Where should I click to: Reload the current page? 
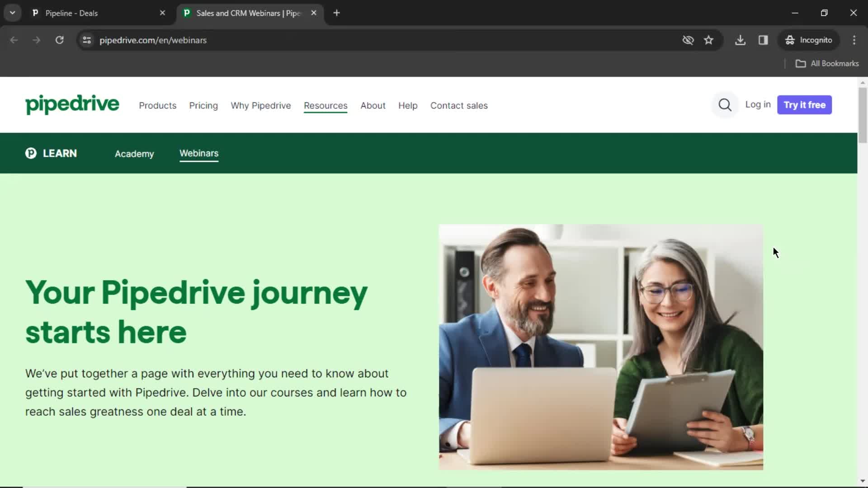point(59,40)
